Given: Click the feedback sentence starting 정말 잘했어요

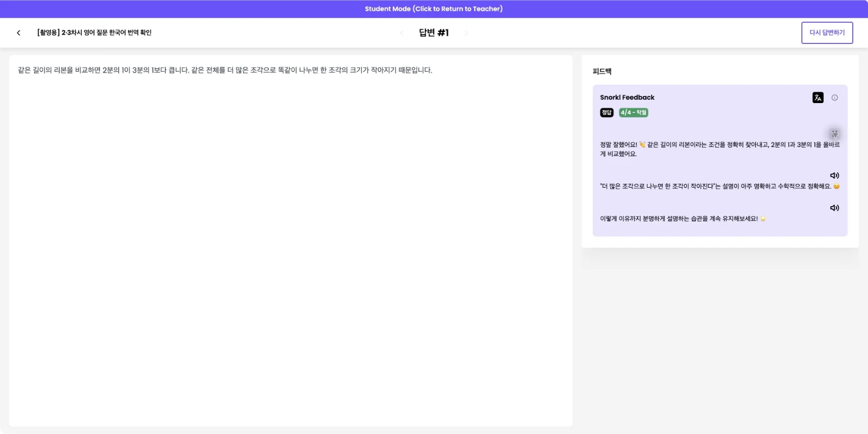Looking at the screenshot, I should click(x=720, y=149).
